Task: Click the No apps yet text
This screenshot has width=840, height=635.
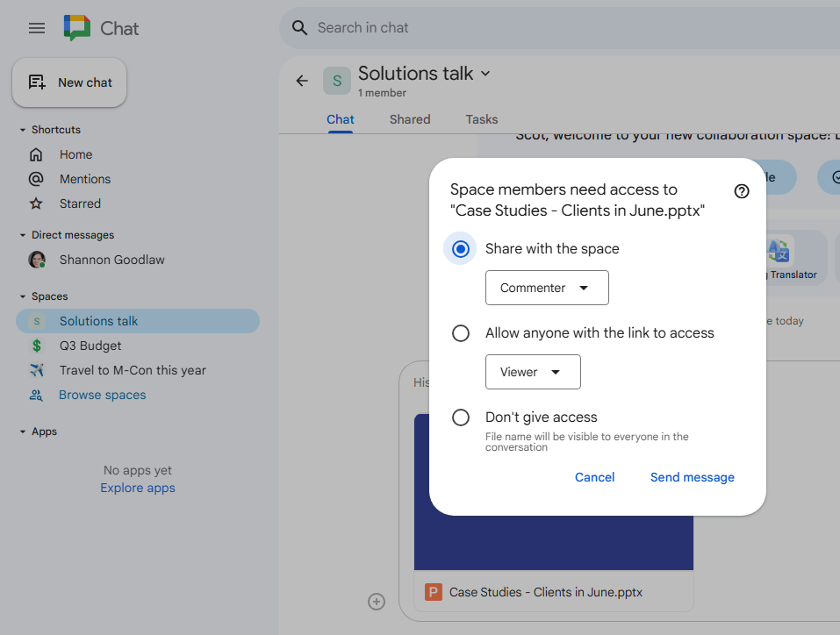Action: pos(138,470)
